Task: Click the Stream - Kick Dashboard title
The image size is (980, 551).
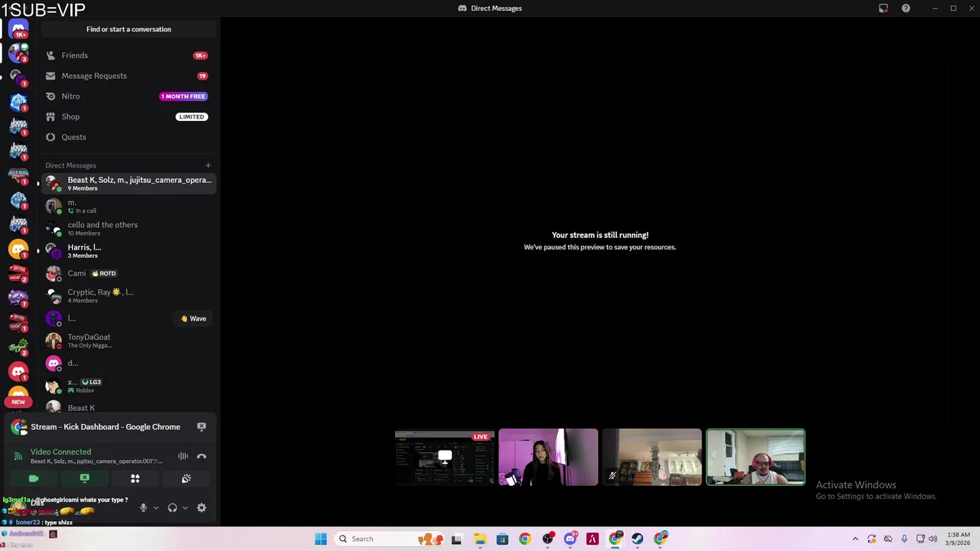Action: click(106, 427)
